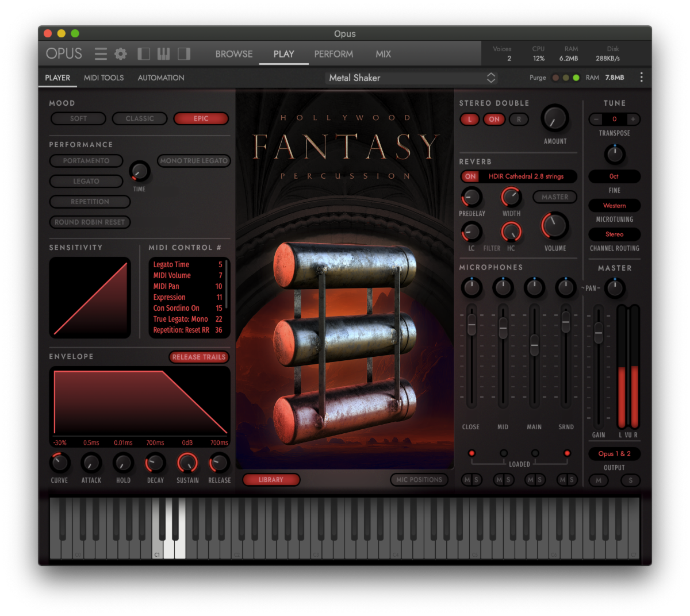Turn the stereo double Amount knob
This screenshot has width=690, height=616.
(555, 119)
